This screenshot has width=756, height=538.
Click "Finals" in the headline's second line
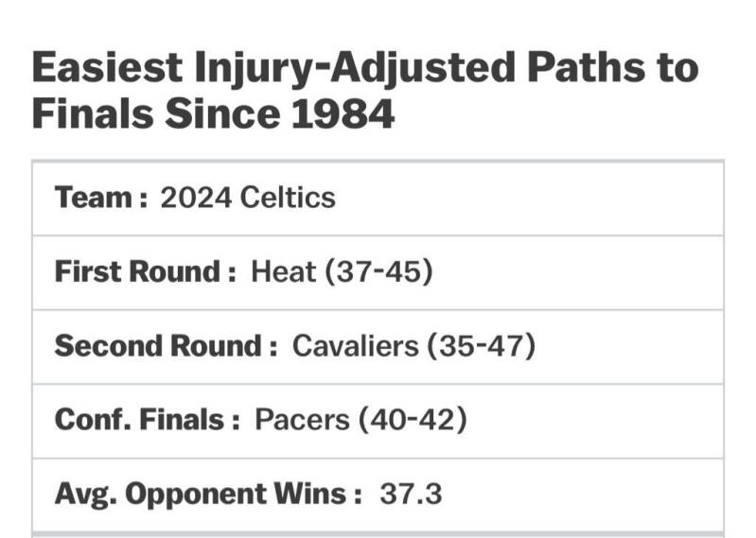click(x=91, y=115)
